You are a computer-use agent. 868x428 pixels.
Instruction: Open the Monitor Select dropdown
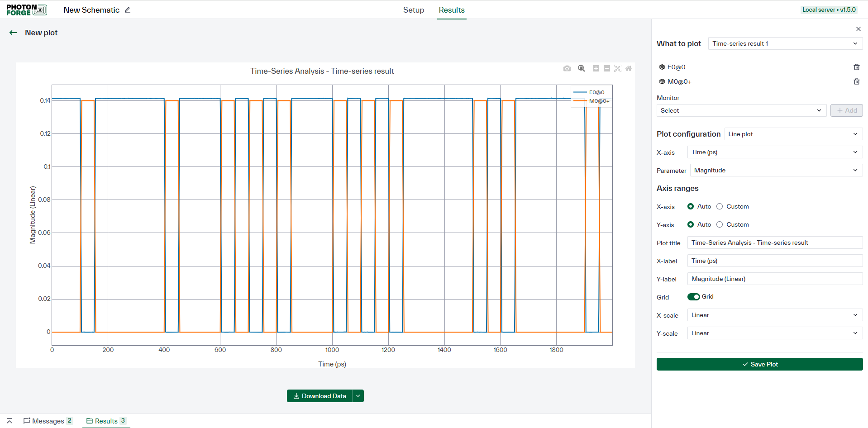741,110
